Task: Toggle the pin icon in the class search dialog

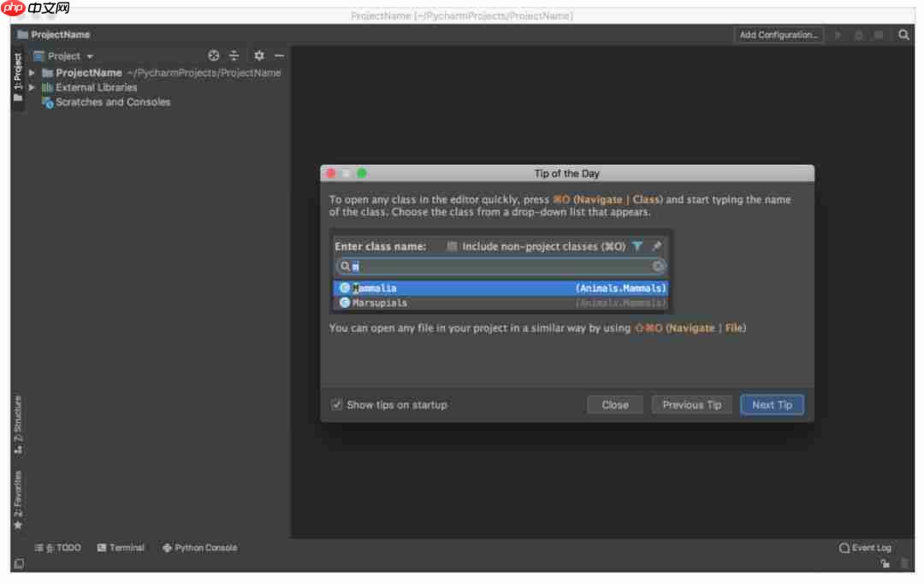Action: (656, 245)
